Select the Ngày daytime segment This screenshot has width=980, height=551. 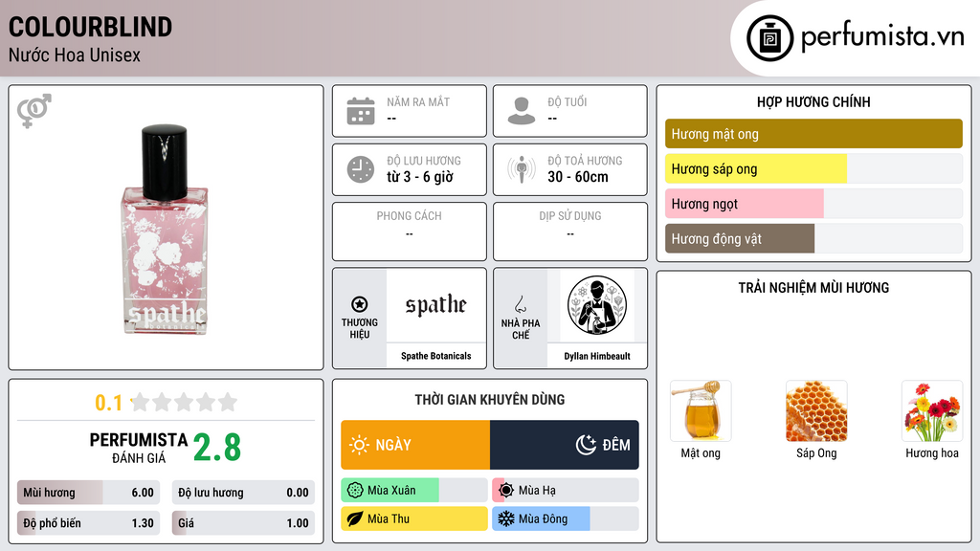tap(415, 445)
